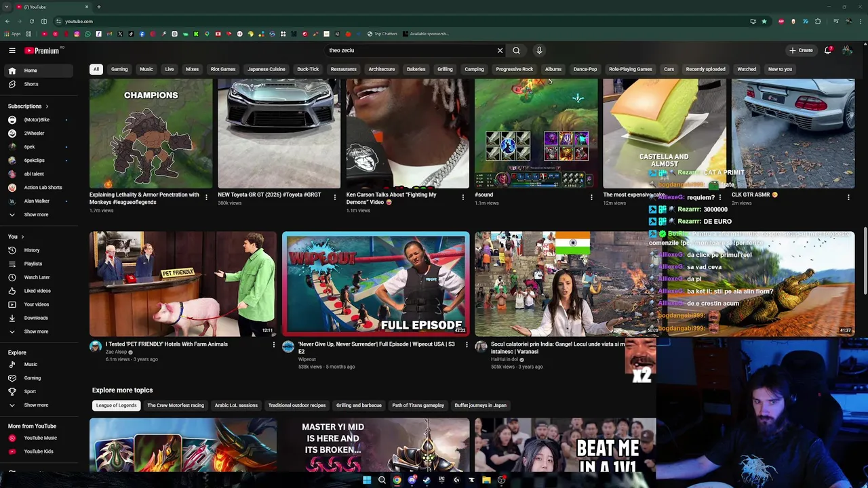
Task: Expand Explore section Show more
Action: tap(36, 405)
